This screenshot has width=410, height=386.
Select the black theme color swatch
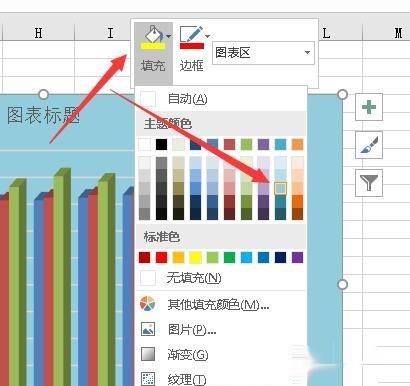point(161,144)
